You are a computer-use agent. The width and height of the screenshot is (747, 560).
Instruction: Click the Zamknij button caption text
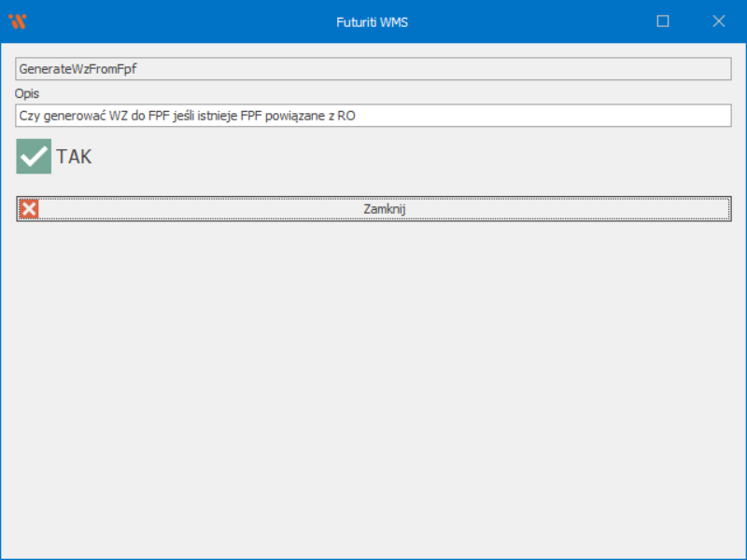pyautogui.click(x=384, y=209)
